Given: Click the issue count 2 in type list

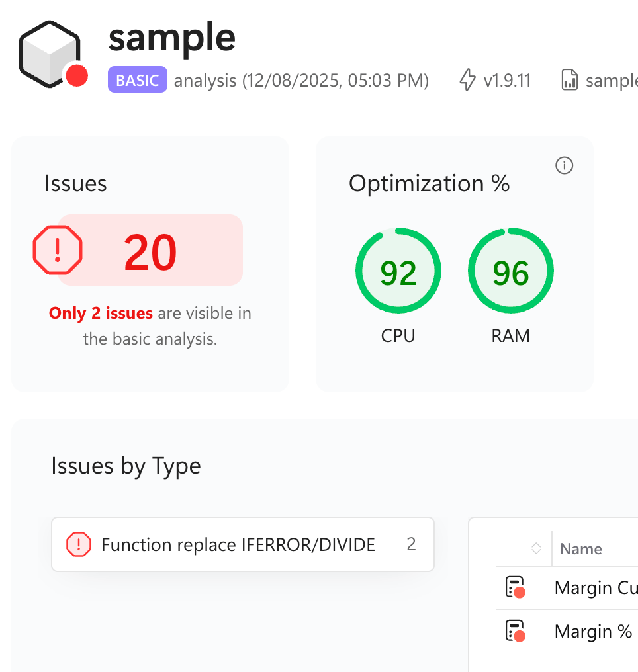Looking at the screenshot, I should click(411, 544).
